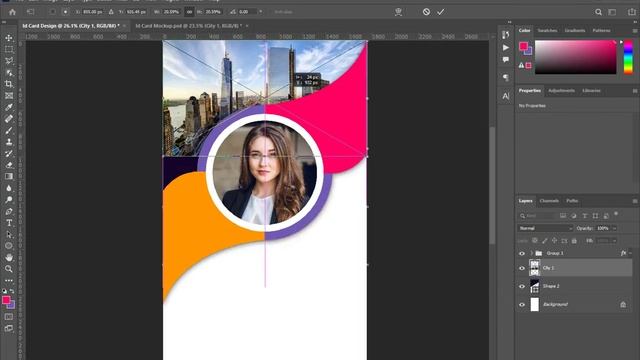Toggle the width-height aspect ratio link
Screen dimensions: 640x360
[x=189, y=12]
